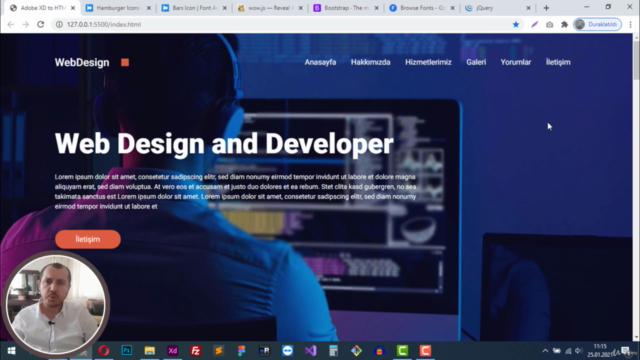Open Adobe XD from the taskbar
The width and height of the screenshot is (640, 360).
pos(173,351)
